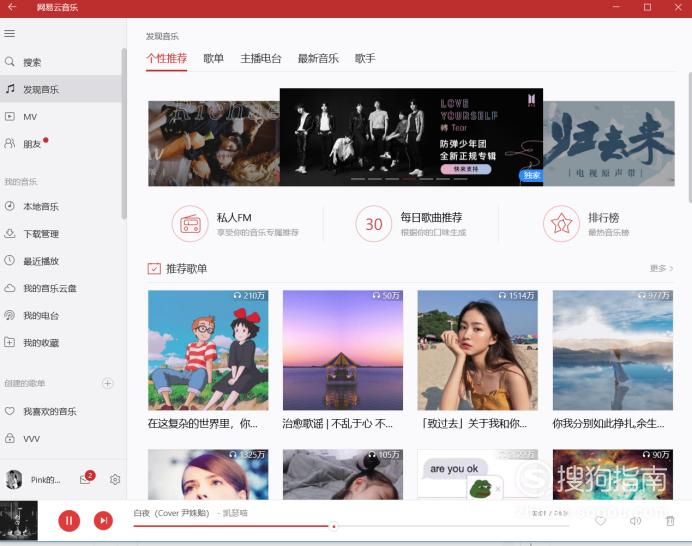Open the sleeping girl playlist, 105万 plays
The width and height of the screenshot is (692, 546).
click(x=343, y=474)
